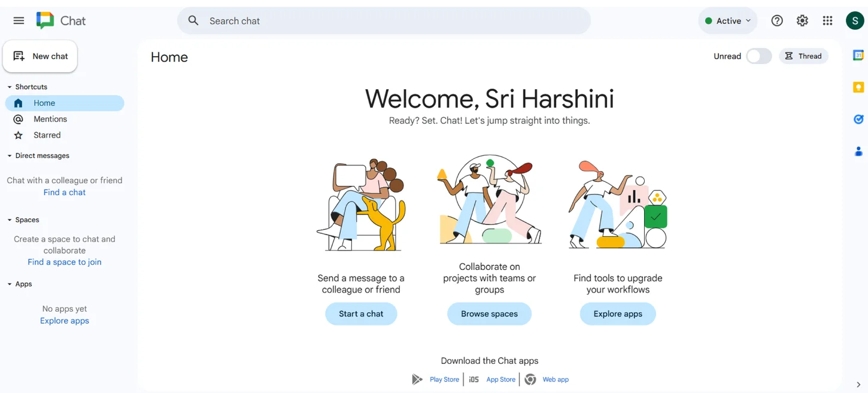Image resolution: width=868 pixels, height=393 pixels.
Task: Expand the side panel with the right arrow
Action: pos(858,385)
